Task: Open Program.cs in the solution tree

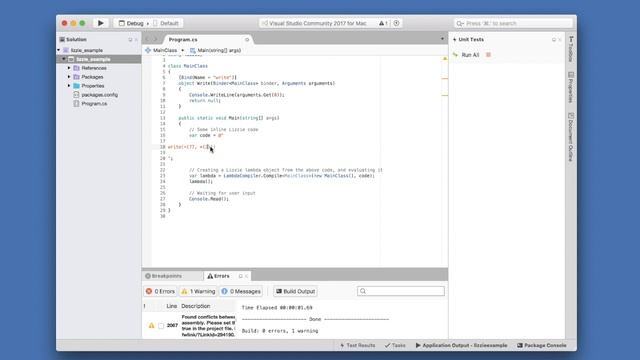Action: (94, 104)
